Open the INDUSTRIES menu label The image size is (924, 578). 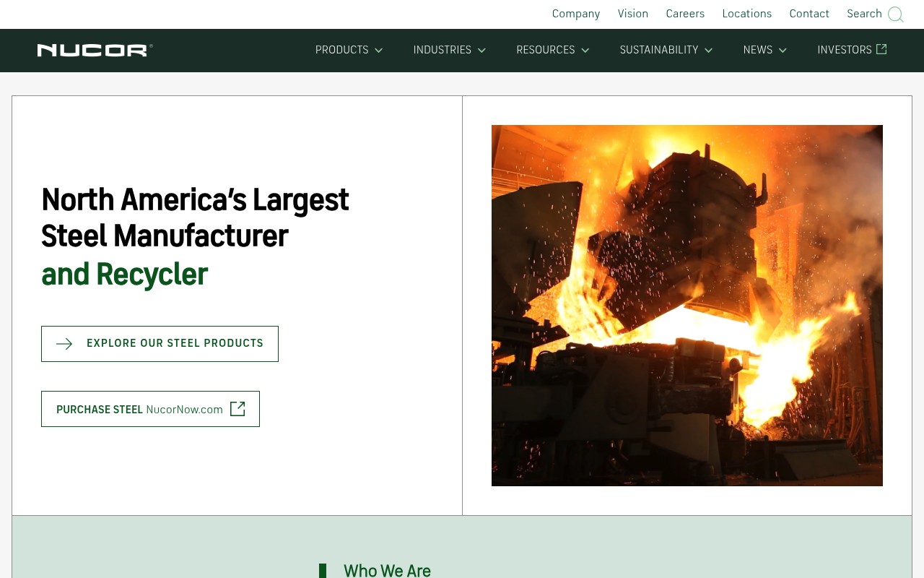coord(443,50)
